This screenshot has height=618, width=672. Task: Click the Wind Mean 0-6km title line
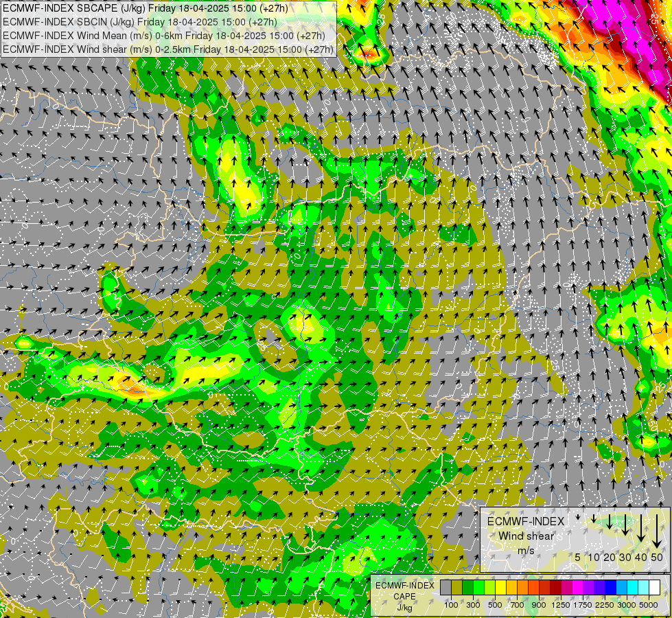pyautogui.click(x=164, y=36)
